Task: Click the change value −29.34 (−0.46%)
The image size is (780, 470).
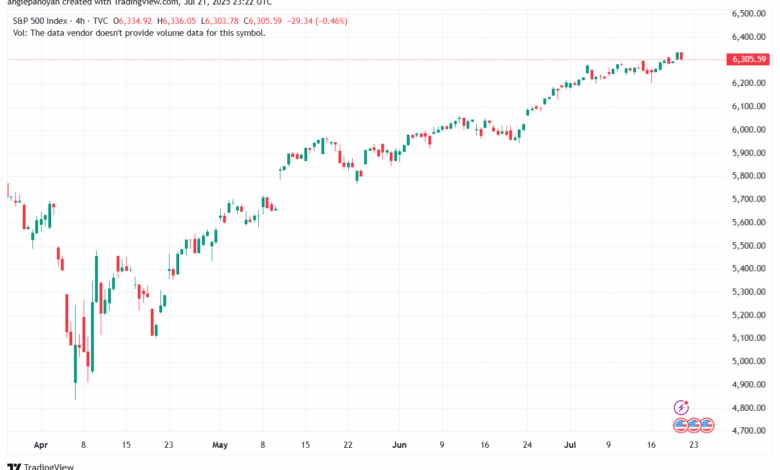Action: click(317, 21)
